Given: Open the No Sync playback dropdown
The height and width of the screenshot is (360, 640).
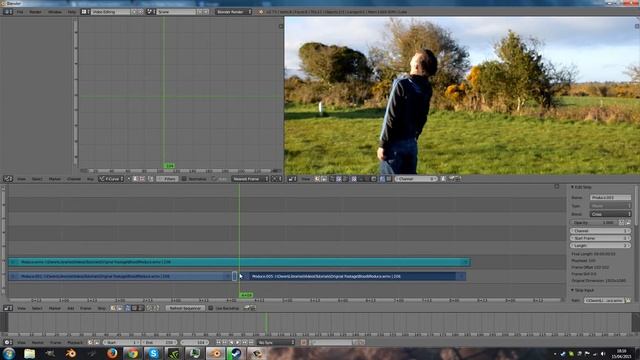Looking at the screenshot, I should [x=276, y=342].
